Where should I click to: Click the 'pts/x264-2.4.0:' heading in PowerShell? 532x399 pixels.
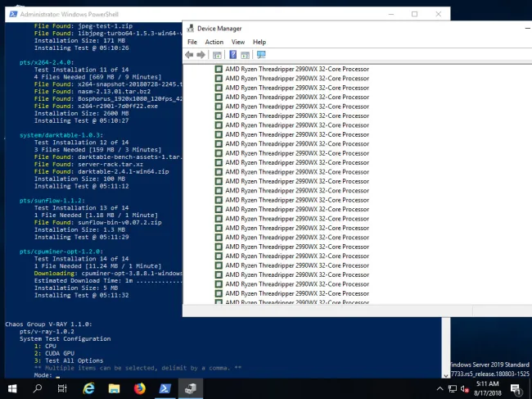(x=47, y=62)
